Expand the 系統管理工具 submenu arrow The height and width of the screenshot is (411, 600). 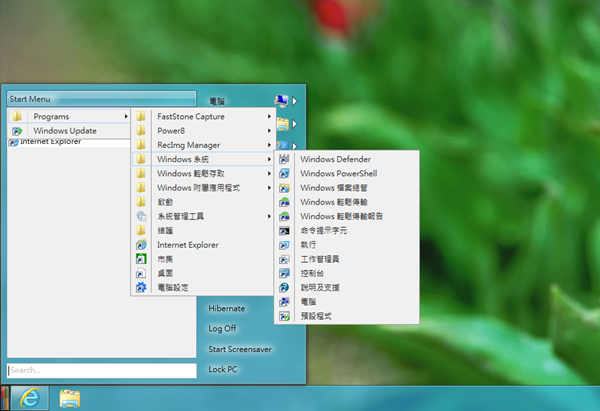point(269,216)
